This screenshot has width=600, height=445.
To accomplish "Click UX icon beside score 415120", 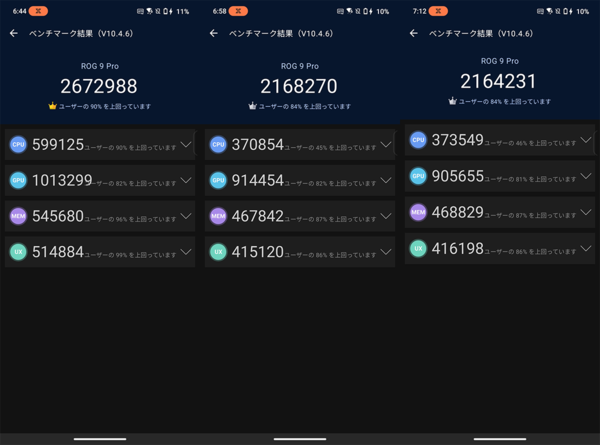I will (x=218, y=252).
